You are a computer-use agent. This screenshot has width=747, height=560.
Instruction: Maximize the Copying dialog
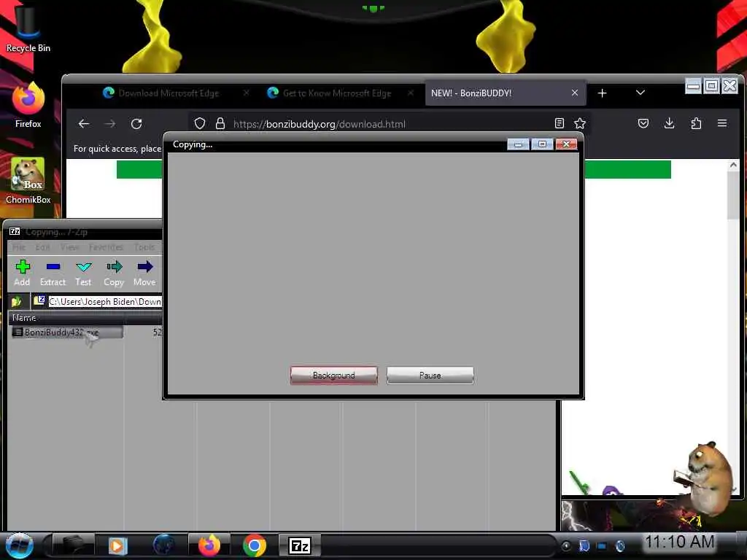542,144
